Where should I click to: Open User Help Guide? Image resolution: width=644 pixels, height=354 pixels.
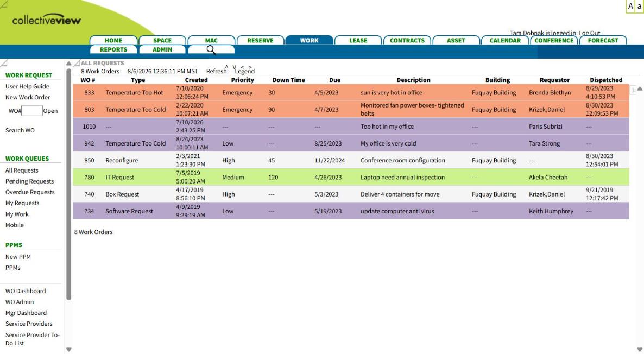[x=27, y=86]
